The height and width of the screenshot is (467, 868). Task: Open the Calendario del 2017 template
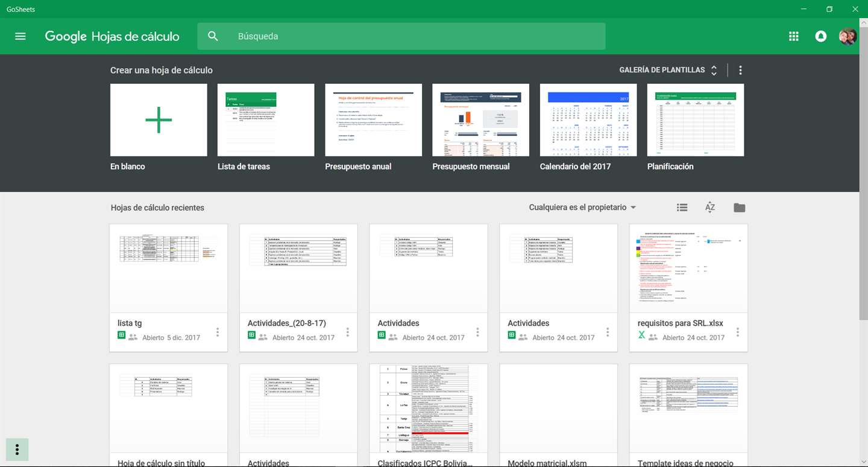[588, 120]
